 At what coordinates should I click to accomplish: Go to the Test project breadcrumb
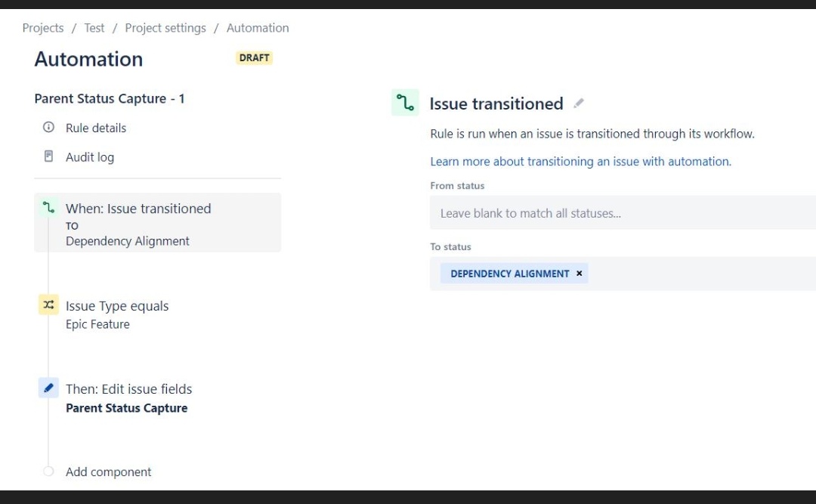point(94,28)
